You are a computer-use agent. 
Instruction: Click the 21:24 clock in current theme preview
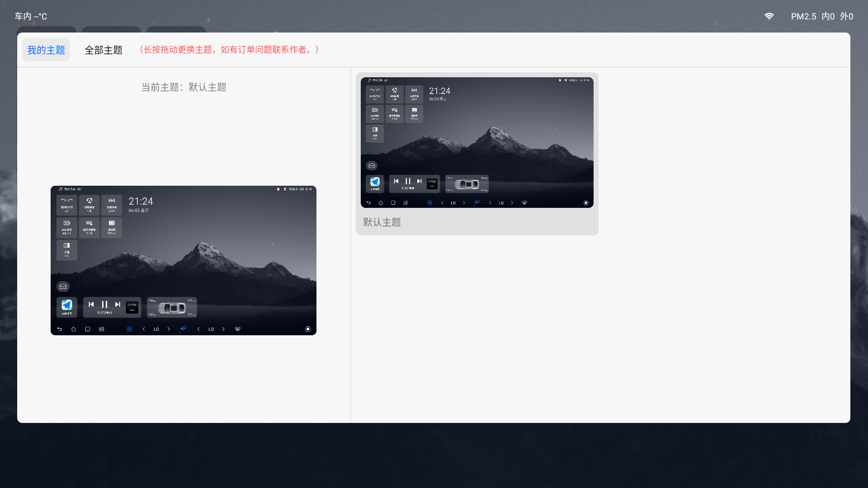[141, 202]
